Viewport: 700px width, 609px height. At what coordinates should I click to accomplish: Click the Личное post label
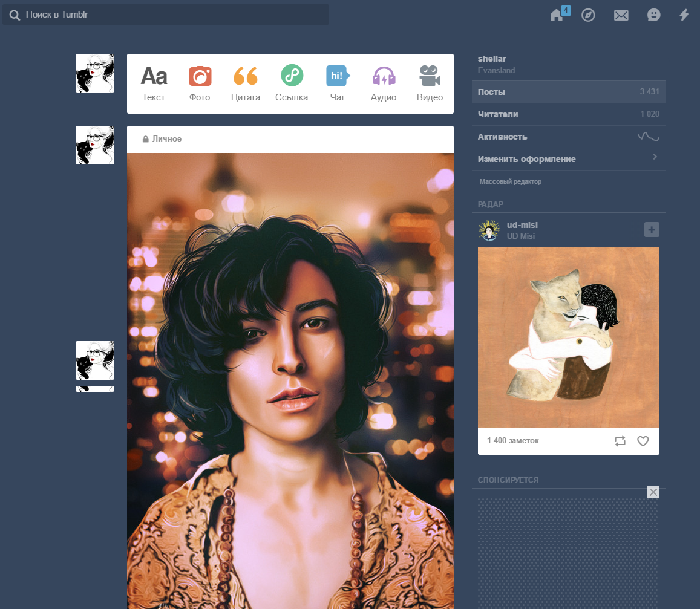click(x=167, y=139)
